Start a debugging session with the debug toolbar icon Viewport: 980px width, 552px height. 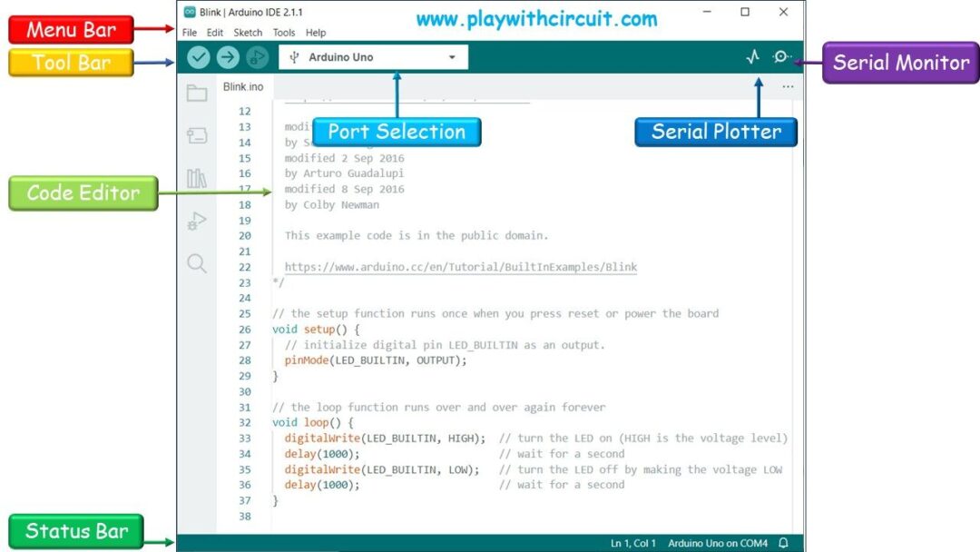(257, 56)
